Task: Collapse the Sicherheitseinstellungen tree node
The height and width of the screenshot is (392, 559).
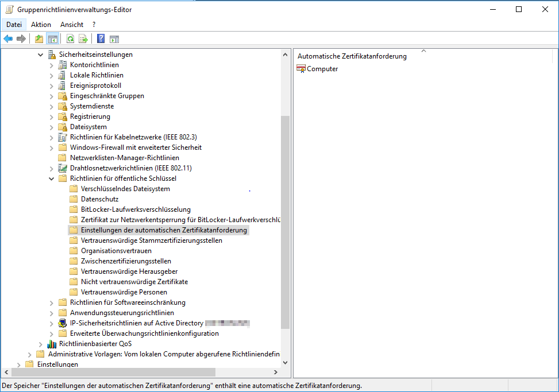Action: [40, 55]
